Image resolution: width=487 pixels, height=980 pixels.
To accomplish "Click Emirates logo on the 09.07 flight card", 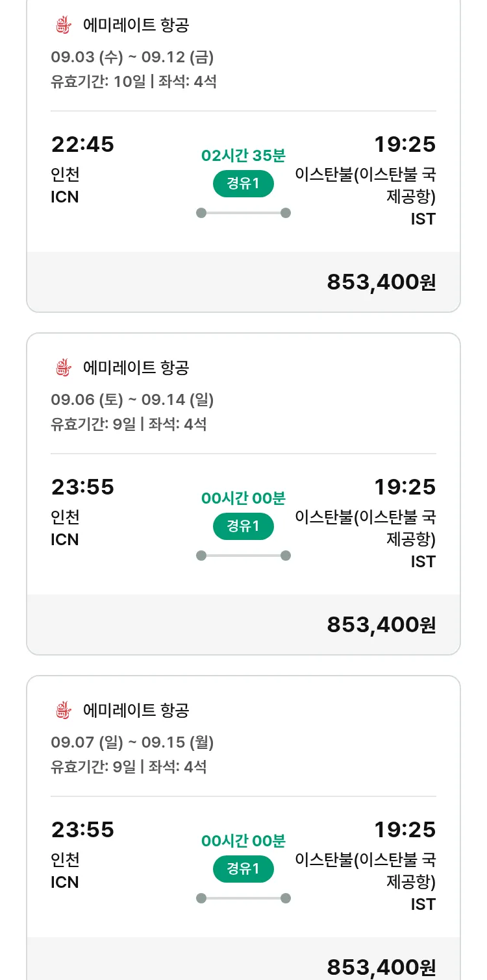I will (x=62, y=711).
